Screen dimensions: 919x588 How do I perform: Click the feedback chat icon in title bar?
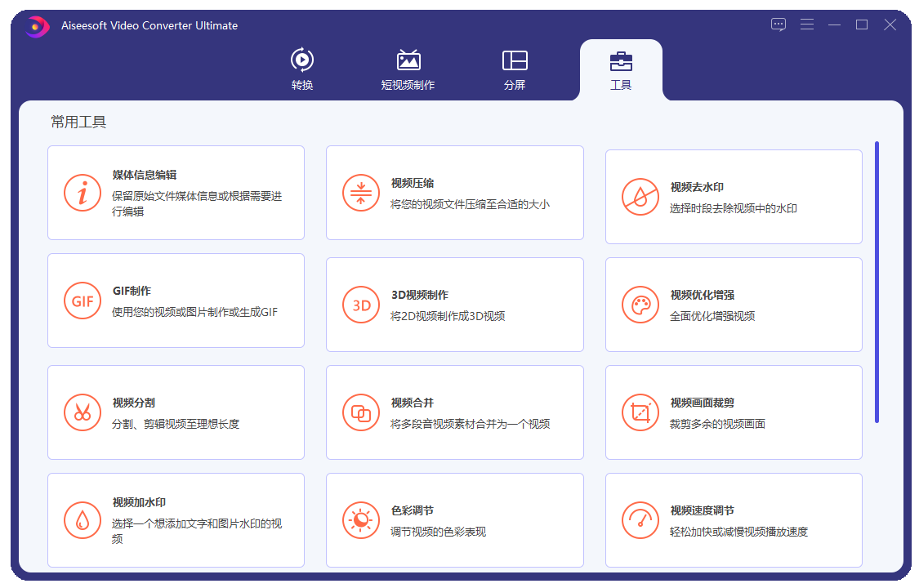pyautogui.click(x=778, y=24)
